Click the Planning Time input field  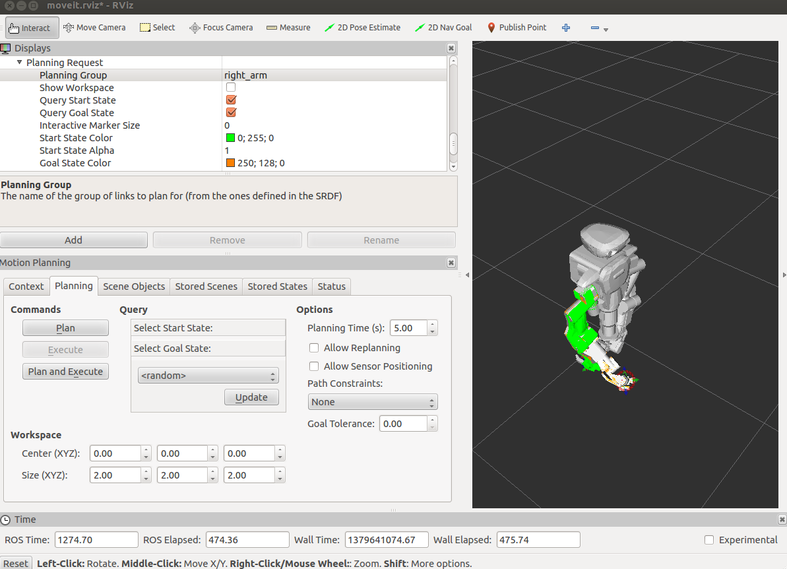click(406, 328)
